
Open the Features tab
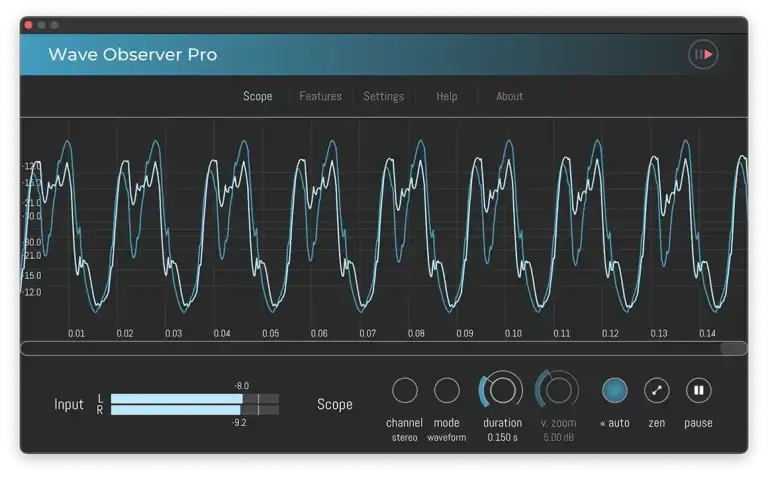click(x=320, y=96)
